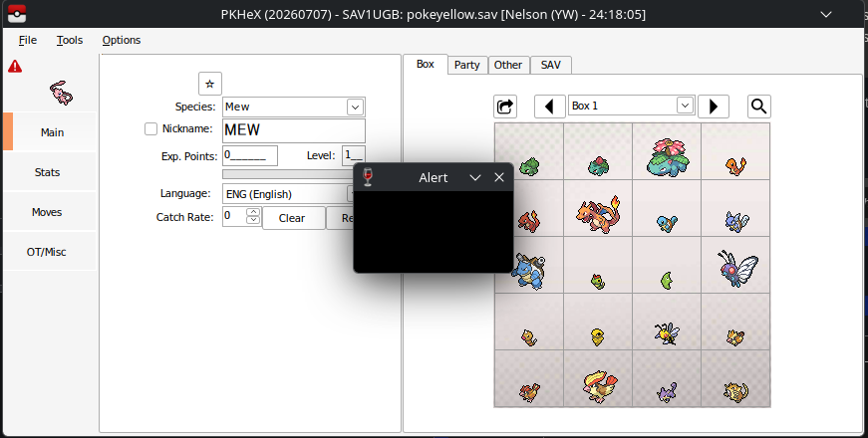Select Blastoise in the box grid
The height and width of the screenshot is (438, 868).
coord(528,271)
